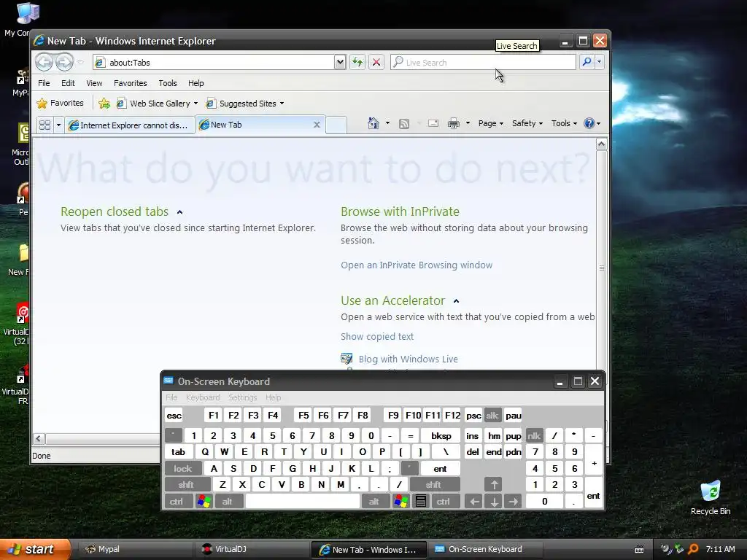This screenshot has height=560, width=747.
Task: Open the File menu in Internet Explorer
Action: pos(44,83)
